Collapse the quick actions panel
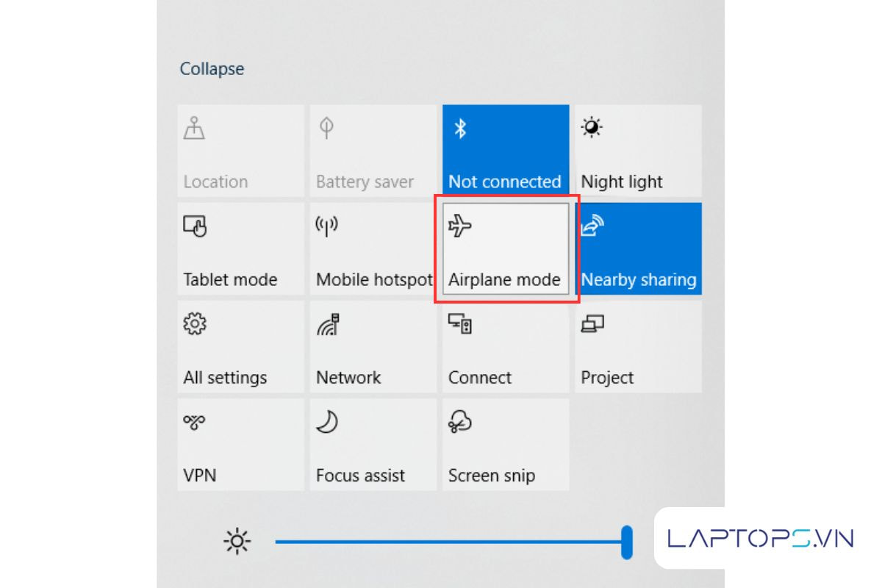 212,69
